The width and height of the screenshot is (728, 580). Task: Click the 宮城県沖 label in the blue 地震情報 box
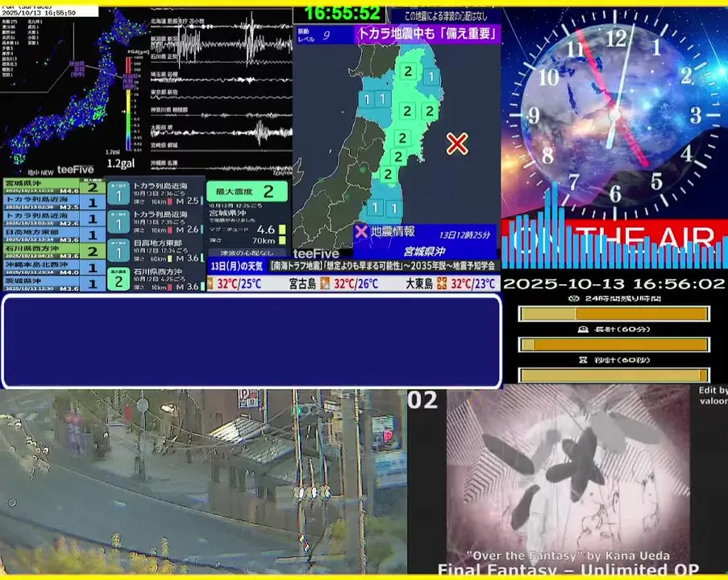(x=424, y=251)
